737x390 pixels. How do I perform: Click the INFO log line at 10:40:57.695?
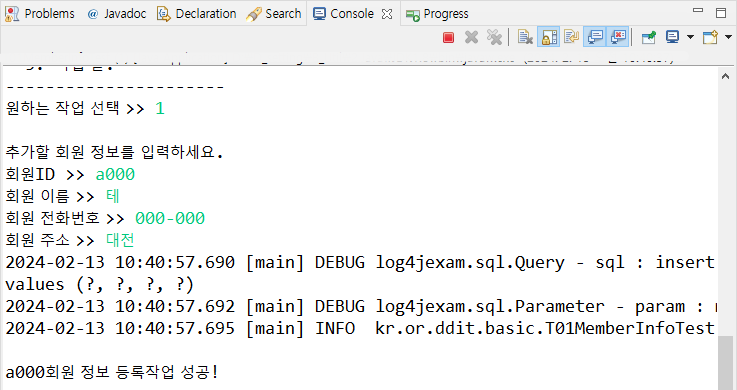pyautogui.click(x=360, y=328)
